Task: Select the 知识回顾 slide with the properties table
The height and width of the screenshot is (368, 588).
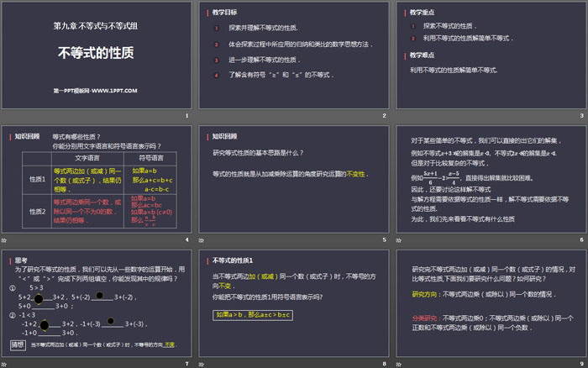Action: 97,179
